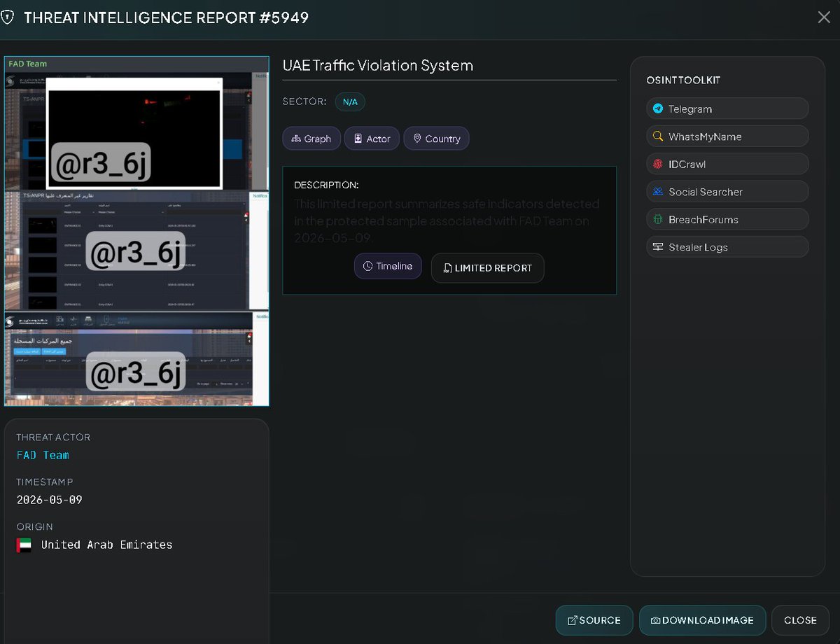840x644 pixels.
Task: Click the graph icon in Graph button
Action: tap(295, 139)
